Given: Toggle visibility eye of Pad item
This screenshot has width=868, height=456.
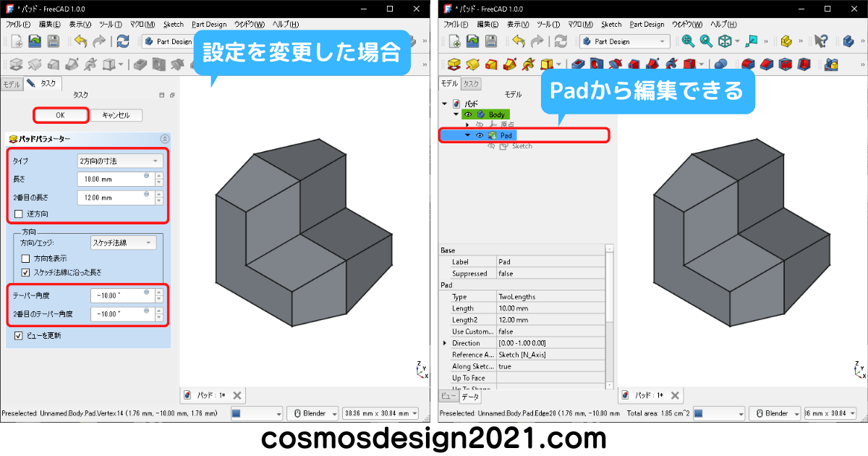Looking at the screenshot, I should 479,135.
